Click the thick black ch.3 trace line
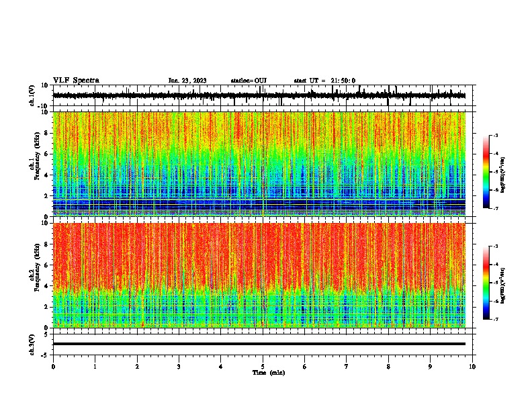This screenshot has width=532, height=411. 259,344
